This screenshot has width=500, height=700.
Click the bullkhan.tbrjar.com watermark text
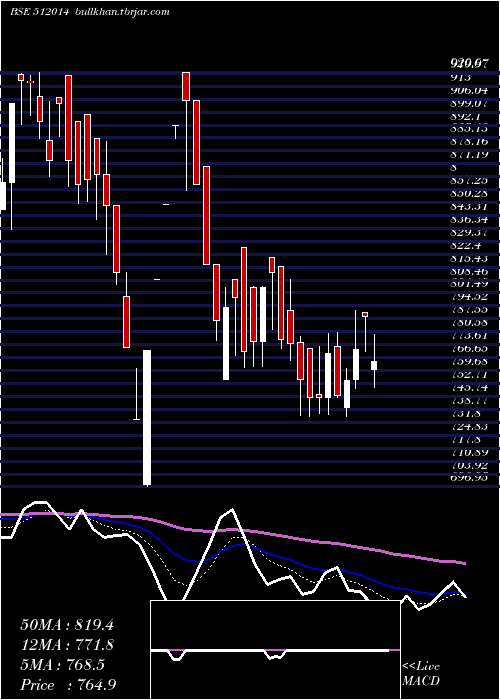(121, 12)
